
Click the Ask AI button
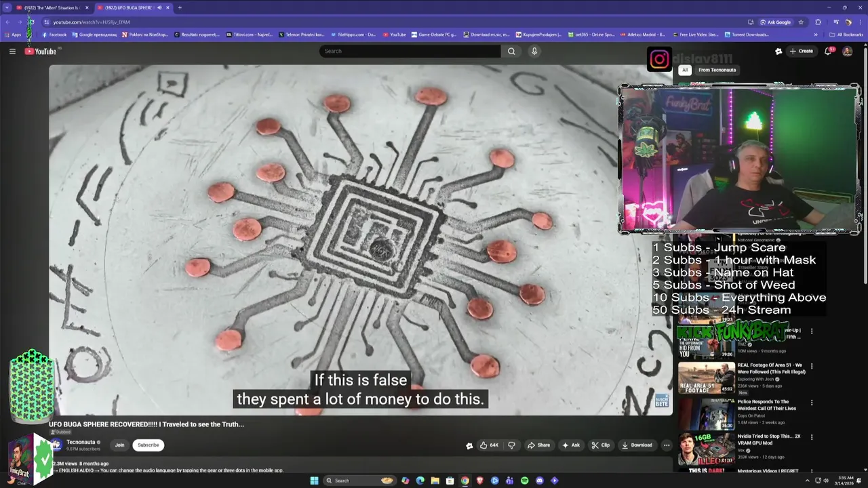(571, 445)
